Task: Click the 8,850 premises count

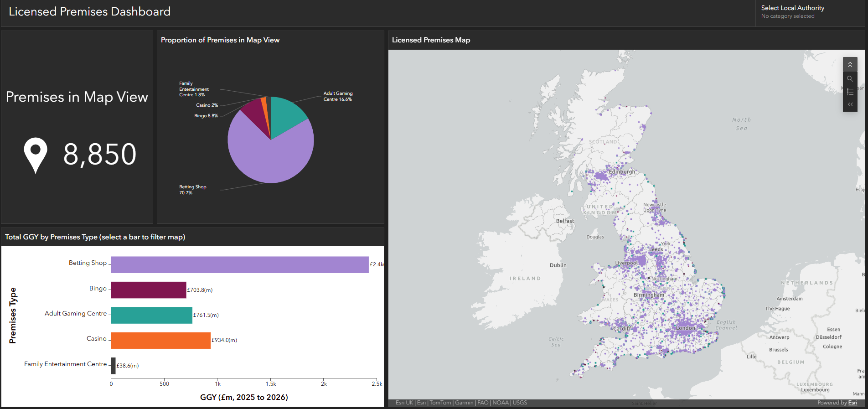Action: [x=100, y=154]
